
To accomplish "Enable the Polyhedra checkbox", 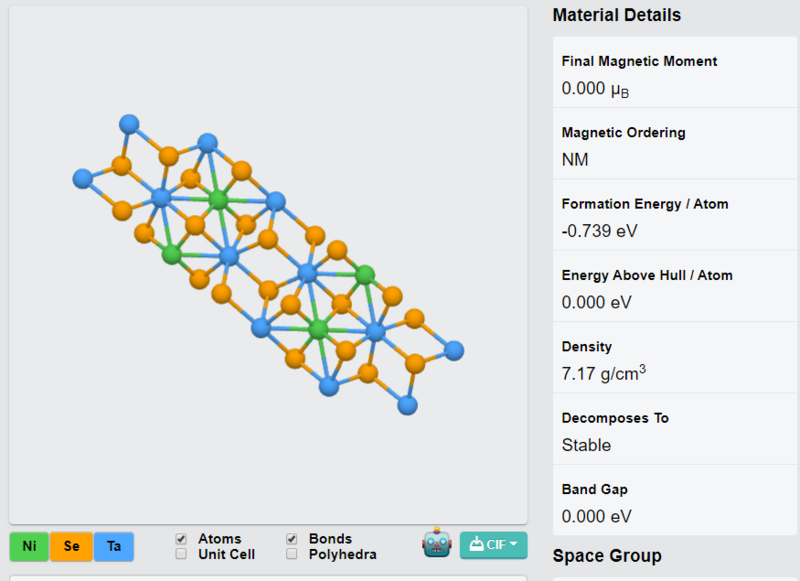I will (x=292, y=554).
